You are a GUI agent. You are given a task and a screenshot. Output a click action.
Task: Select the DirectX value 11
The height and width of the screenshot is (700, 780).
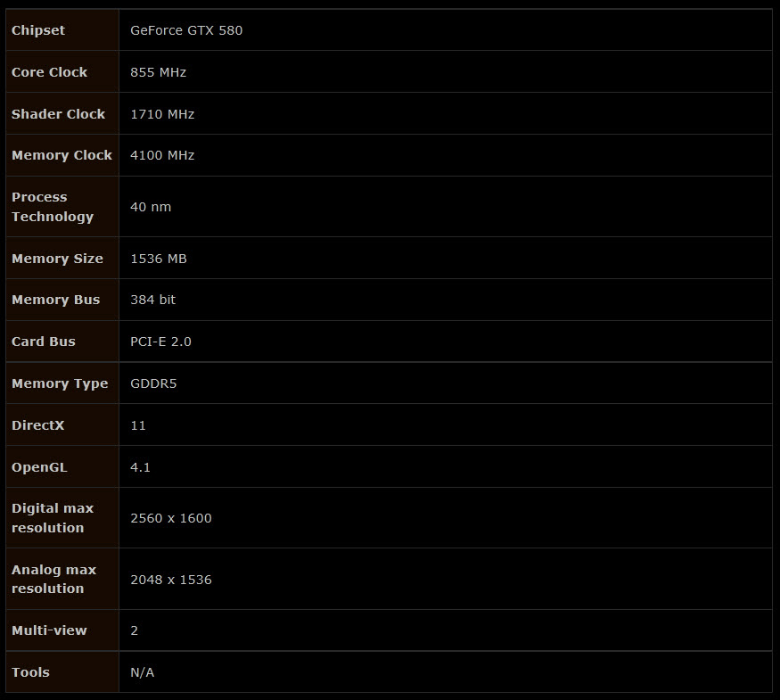pos(138,425)
